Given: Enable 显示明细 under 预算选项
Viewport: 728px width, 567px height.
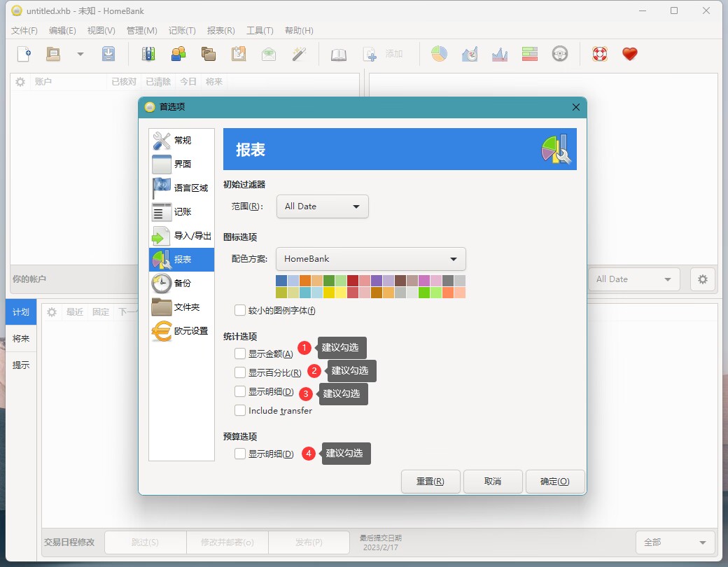Looking at the screenshot, I should coord(240,454).
